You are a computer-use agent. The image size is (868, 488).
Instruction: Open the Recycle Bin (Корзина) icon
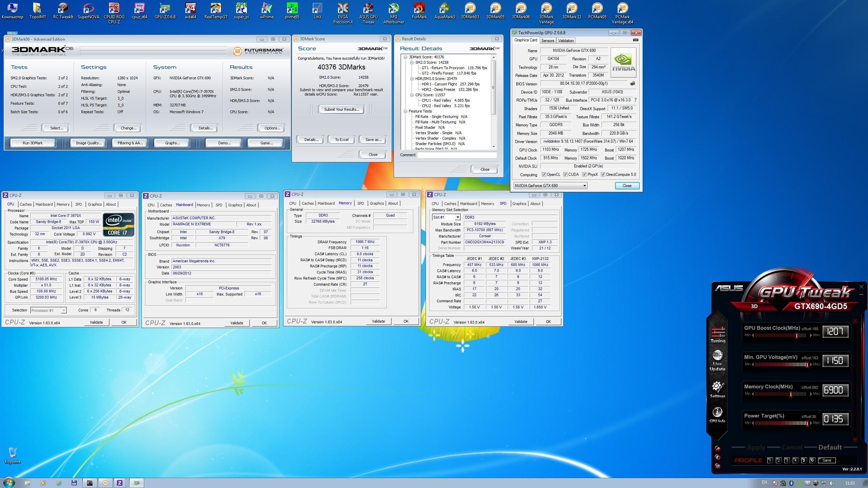tap(13, 455)
